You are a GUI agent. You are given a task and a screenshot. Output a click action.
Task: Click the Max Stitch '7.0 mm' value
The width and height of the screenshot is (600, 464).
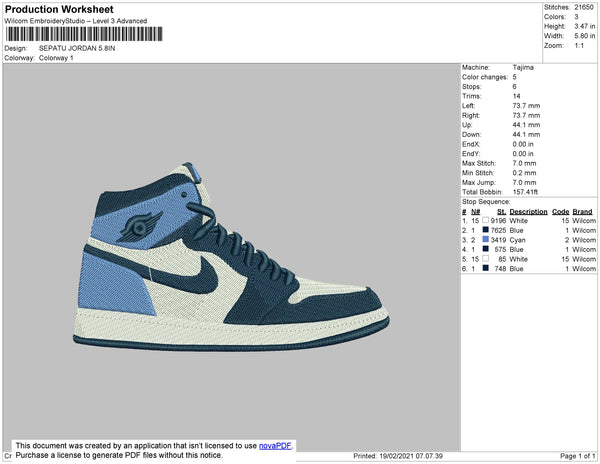pos(524,163)
